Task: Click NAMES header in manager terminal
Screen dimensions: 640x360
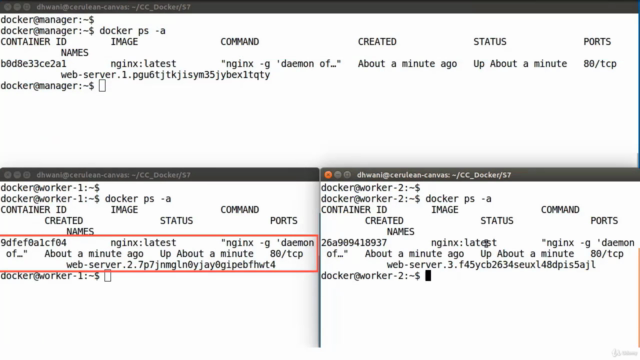Action: [x=74, y=53]
